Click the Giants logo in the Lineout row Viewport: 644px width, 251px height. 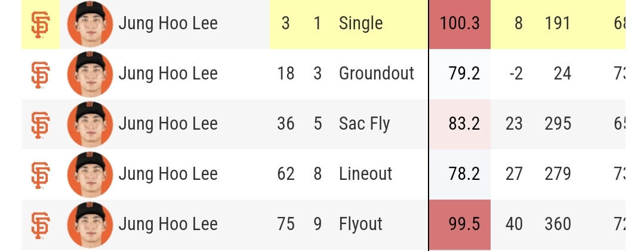[40, 175]
